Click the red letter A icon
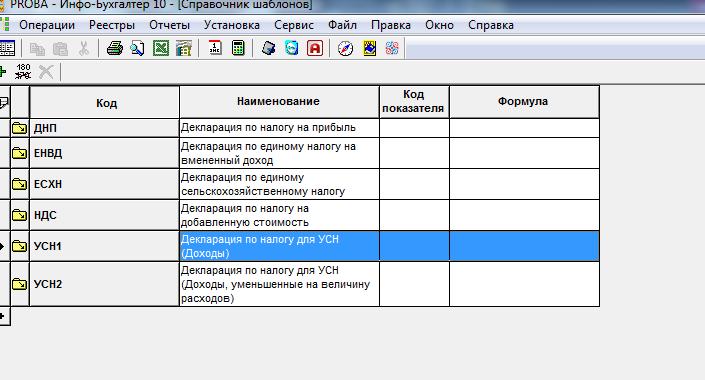Screen dimensions: 705x380 pos(315,48)
